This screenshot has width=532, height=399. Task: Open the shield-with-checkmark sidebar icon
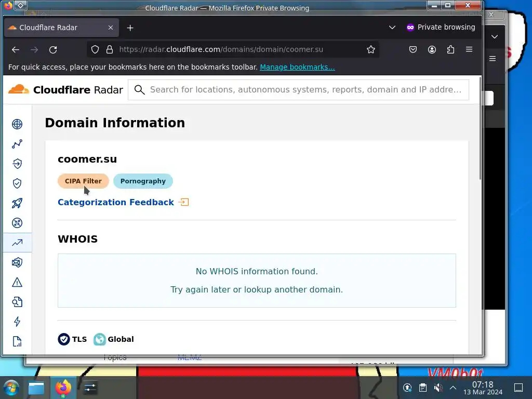[17, 183]
